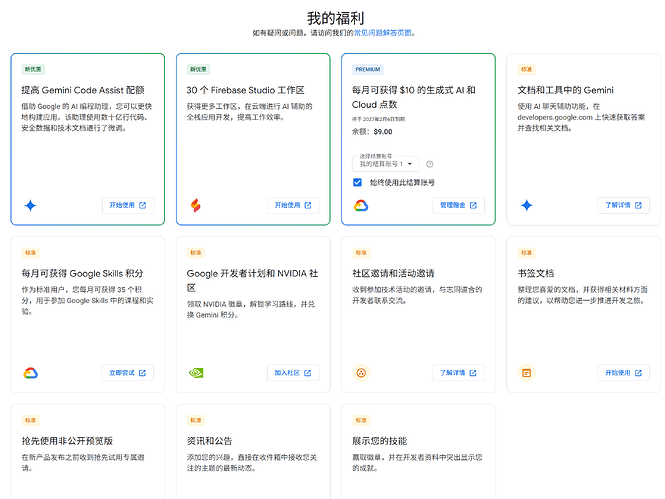Click 标准 badge on 展示您的技能 card
The height and width of the screenshot is (499, 665).
coord(361,420)
